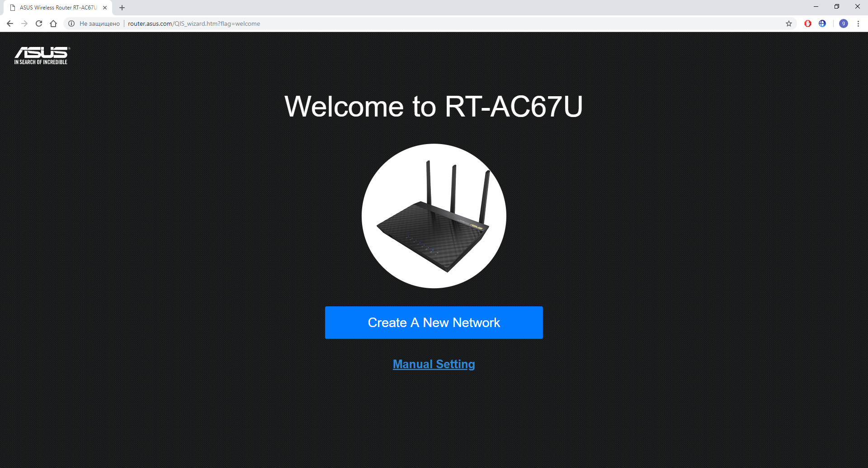Screen dimensions: 868x468
Task: Click the 'Не защищено' security label
Action: (99, 23)
